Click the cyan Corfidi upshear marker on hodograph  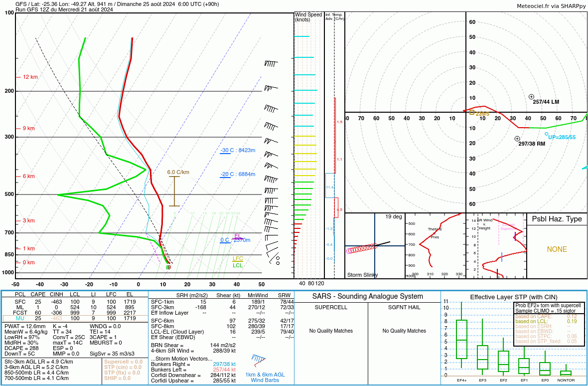(546, 134)
